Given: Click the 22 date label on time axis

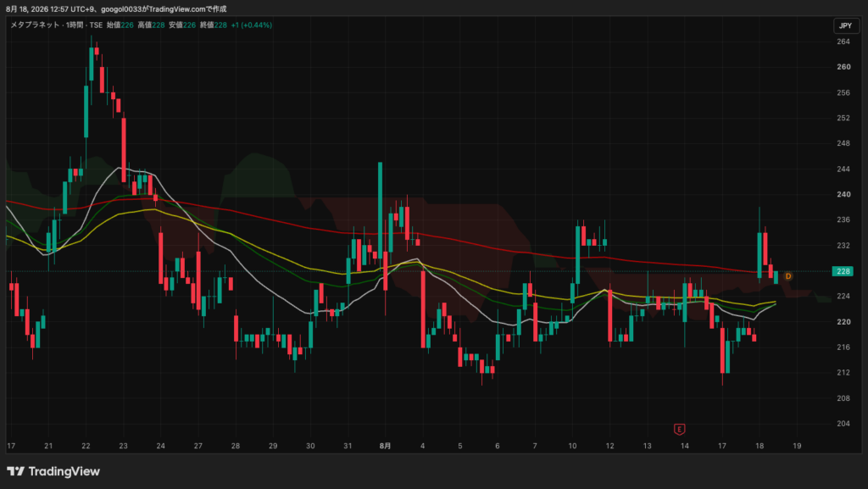Looking at the screenshot, I should coord(86,446).
